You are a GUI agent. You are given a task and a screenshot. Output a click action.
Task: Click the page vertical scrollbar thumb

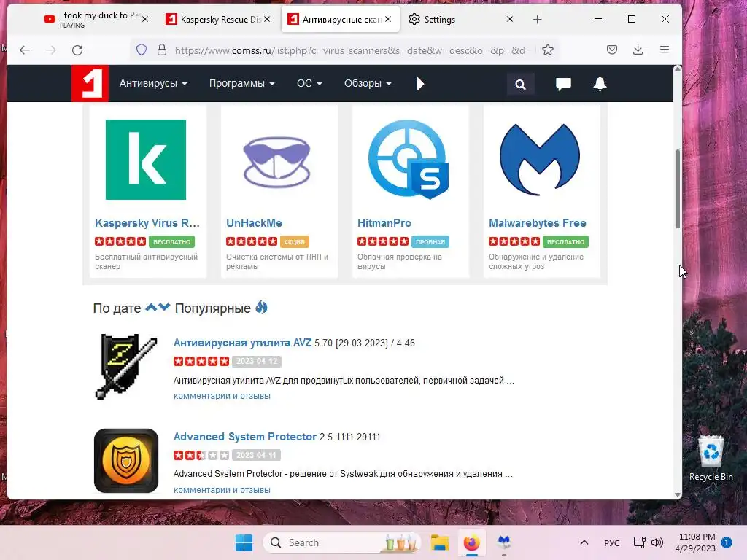click(x=678, y=189)
